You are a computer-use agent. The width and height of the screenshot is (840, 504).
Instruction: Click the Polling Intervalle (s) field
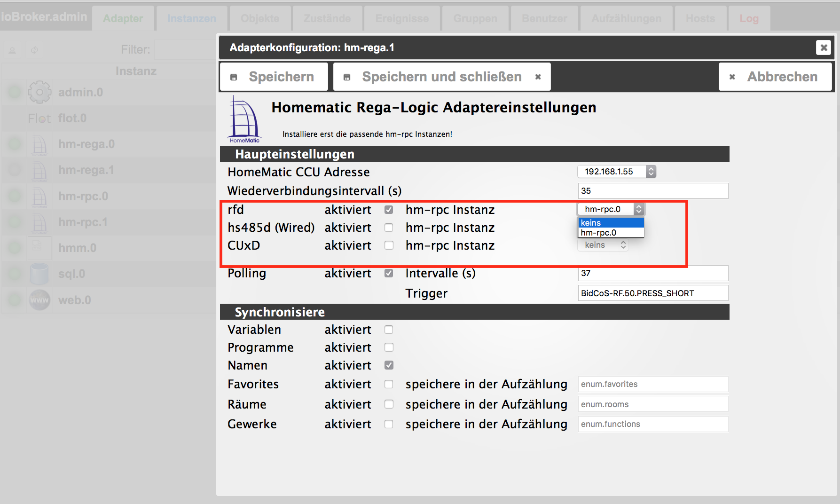653,273
